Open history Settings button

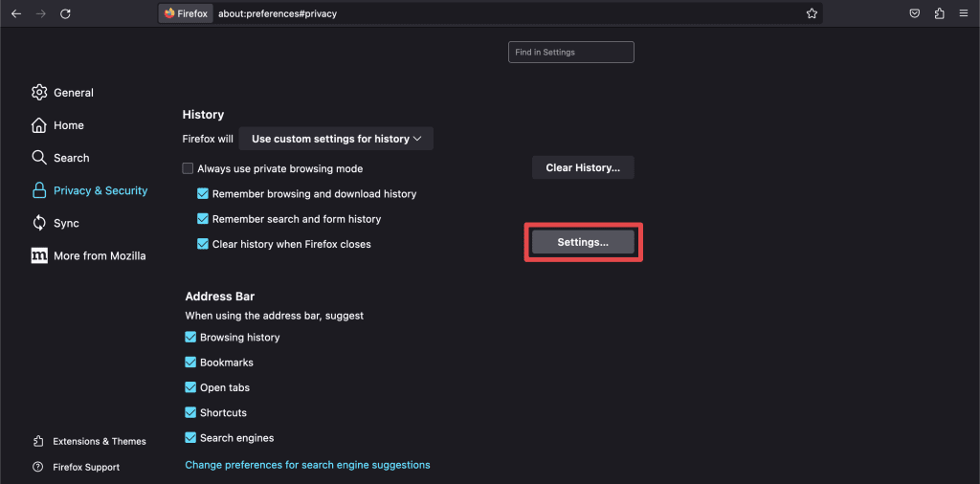(x=583, y=243)
